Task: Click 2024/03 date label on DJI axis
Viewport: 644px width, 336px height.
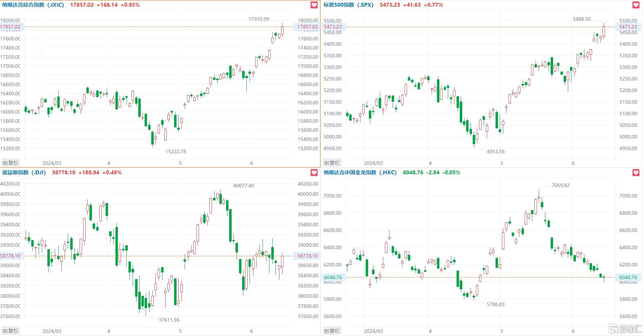Action: click(x=52, y=331)
